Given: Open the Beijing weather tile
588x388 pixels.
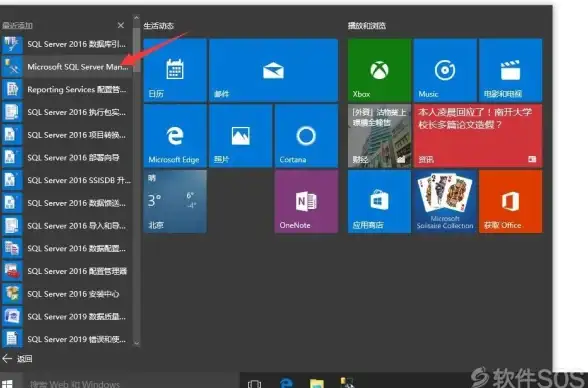Looking at the screenshot, I should pyautogui.click(x=175, y=201).
